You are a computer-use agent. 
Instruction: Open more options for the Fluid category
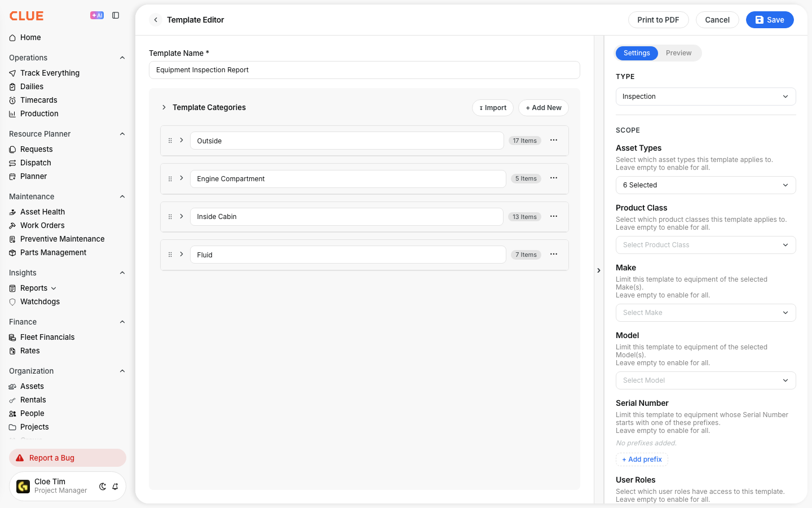(554, 254)
